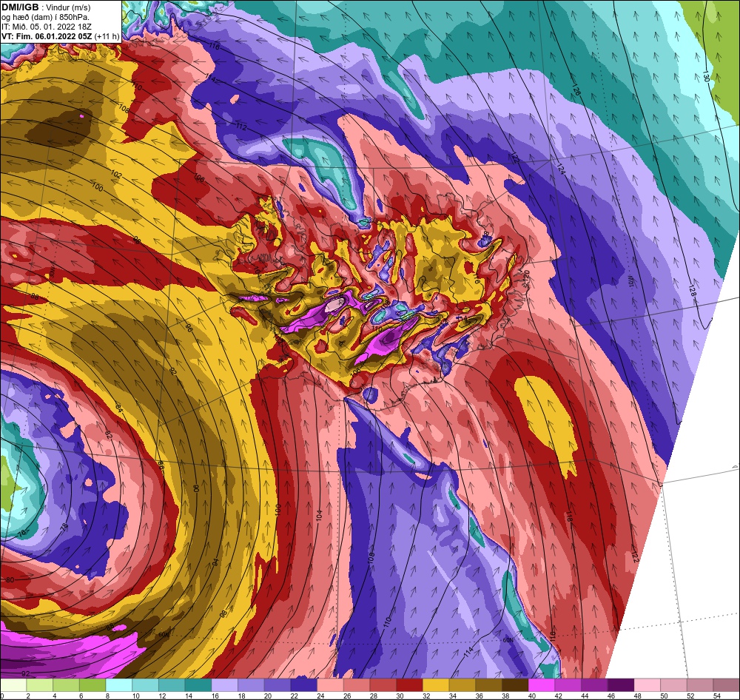Click the legend swatch between 20 and 22
The height and width of the screenshot is (700, 740).
(277, 685)
